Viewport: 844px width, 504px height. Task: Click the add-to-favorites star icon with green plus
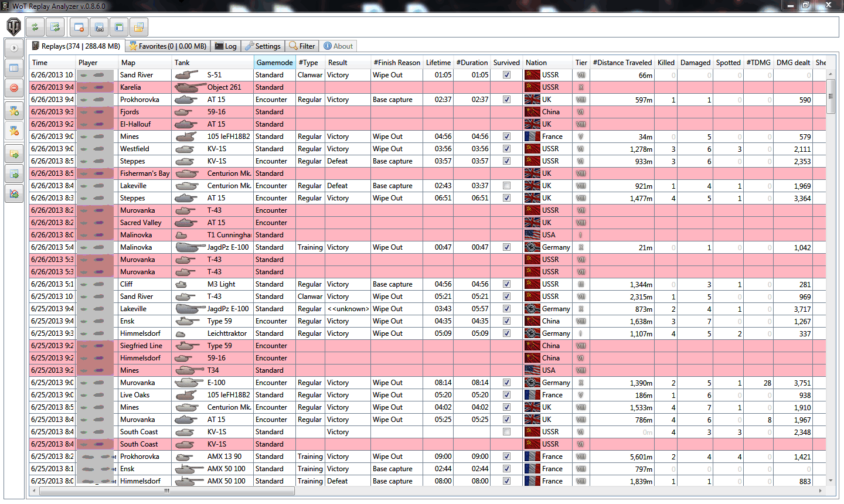[14, 111]
